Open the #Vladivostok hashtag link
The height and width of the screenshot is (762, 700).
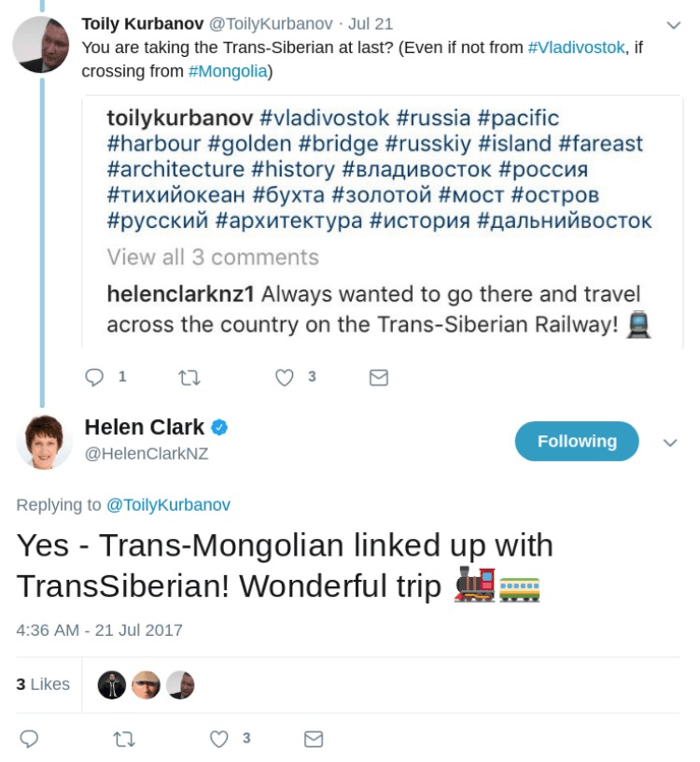[x=576, y=48]
